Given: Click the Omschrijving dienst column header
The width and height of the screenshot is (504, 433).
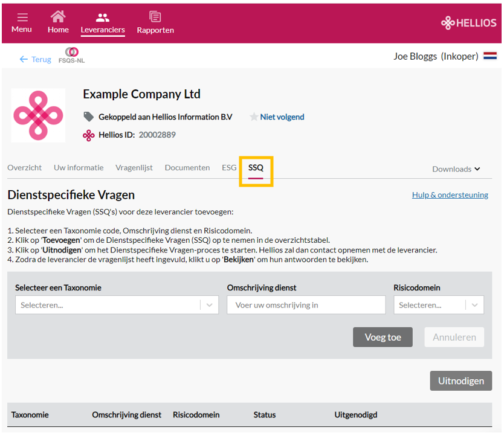Looking at the screenshot, I should [x=127, y=415].
